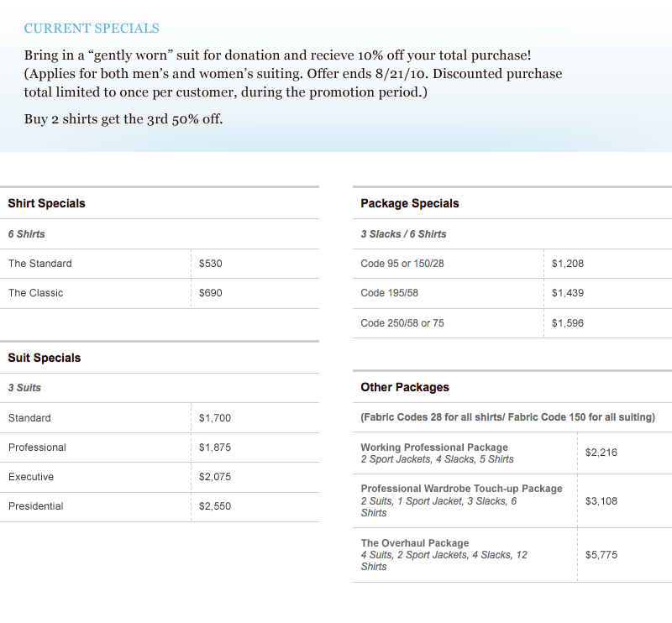Click the Code 250/58 or 75 label
Viewport: 672px width, 623px height.
tap(402, 323)
